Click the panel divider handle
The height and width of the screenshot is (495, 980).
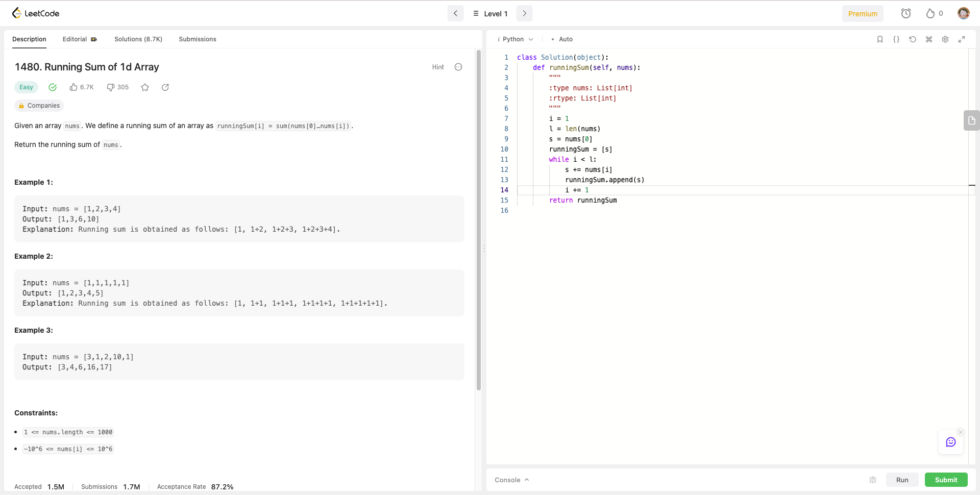[x=484, y=249]
